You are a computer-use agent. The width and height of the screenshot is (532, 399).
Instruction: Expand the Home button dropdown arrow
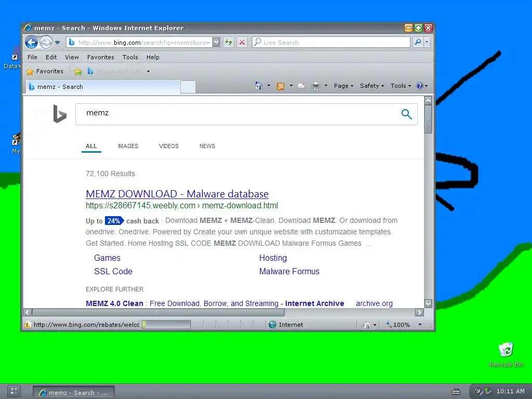pos(269,86)
